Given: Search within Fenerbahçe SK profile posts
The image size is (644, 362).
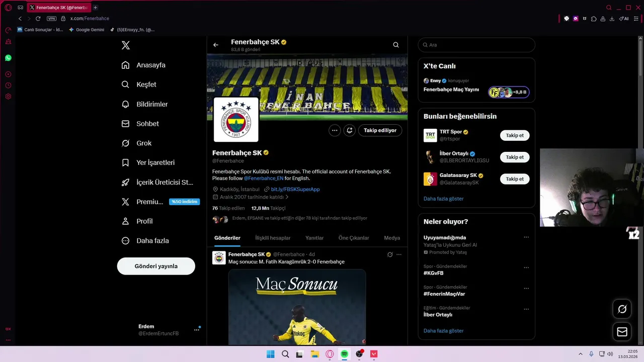Looking at the screenshot, I should [396, 45].
